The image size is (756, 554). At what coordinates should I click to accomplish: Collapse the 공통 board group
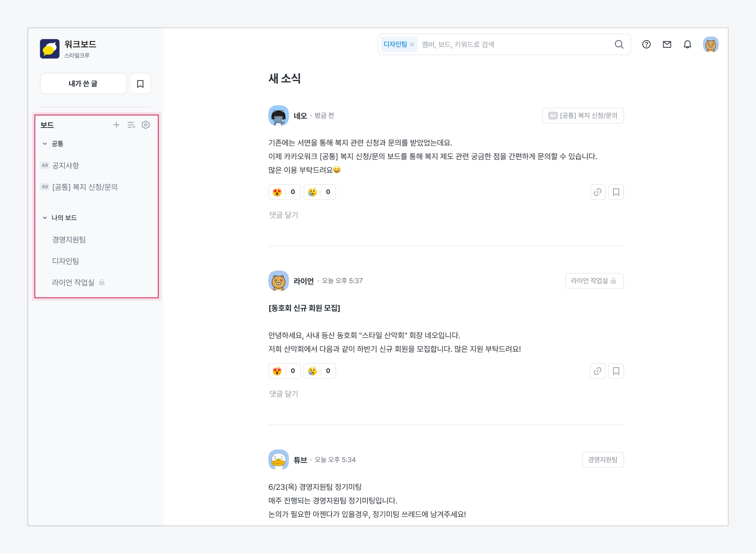[45, 144]
